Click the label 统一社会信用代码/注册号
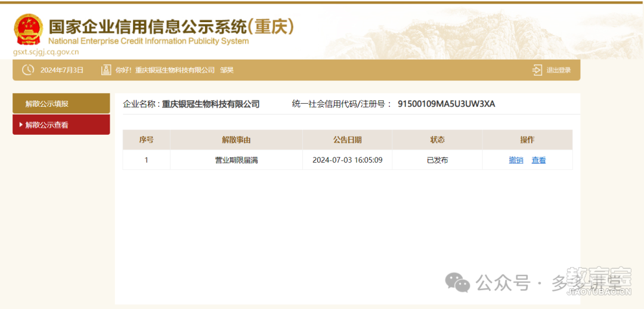The height and width of the screenshot is (309, 644). tap(339, 104)
